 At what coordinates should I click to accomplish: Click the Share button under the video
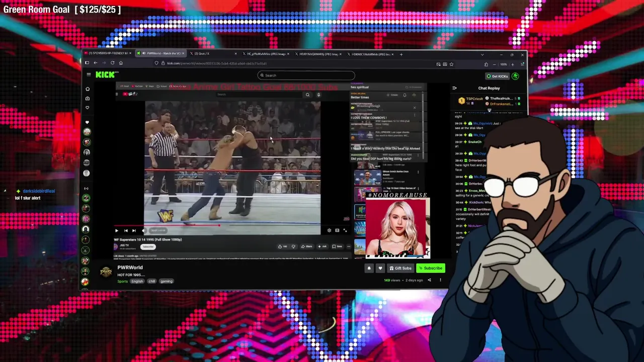[306, 246]
